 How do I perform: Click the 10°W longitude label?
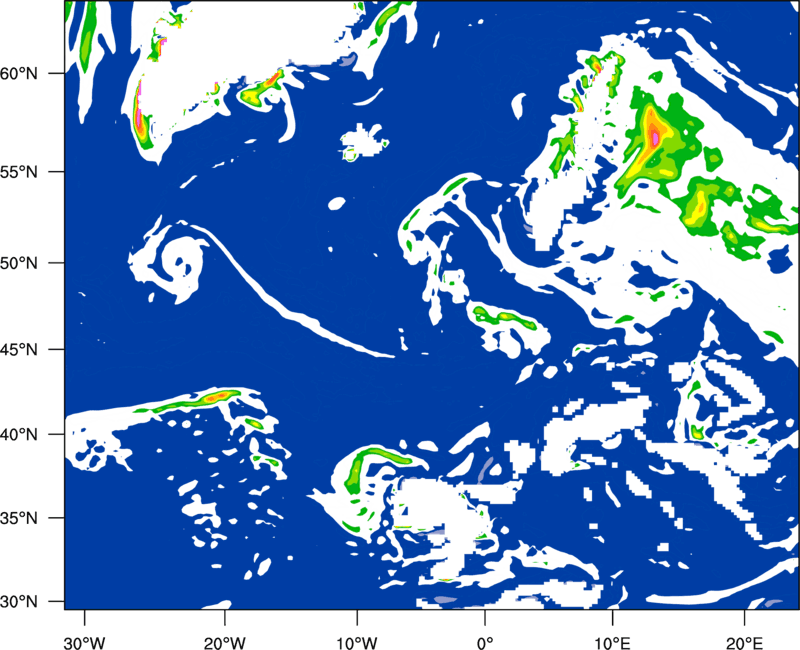(356, 642)
